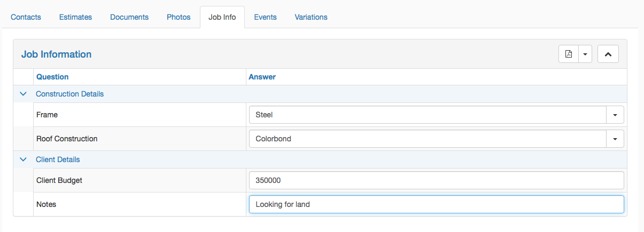Viewport: 644px width, 232px height.
Task: Sort by the Answer column header
Action: (262, 77)
